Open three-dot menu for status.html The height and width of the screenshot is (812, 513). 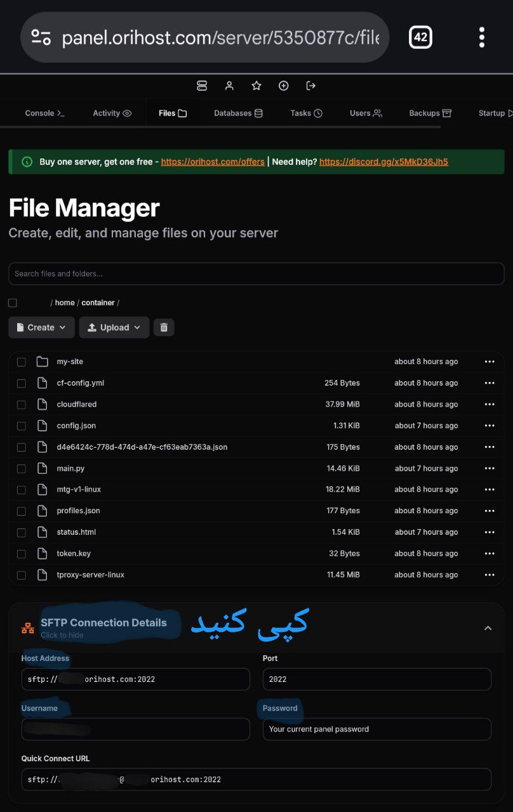490,532
